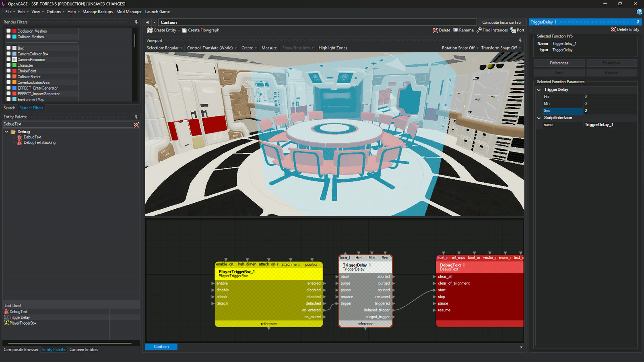
Task: Toggle the Box render filter checkbox
Action: pyautogui.click(x=8, y=47)
